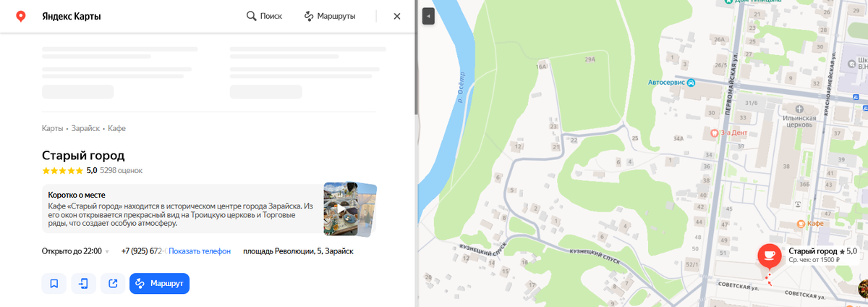Open Поиск search

[264, 16]
